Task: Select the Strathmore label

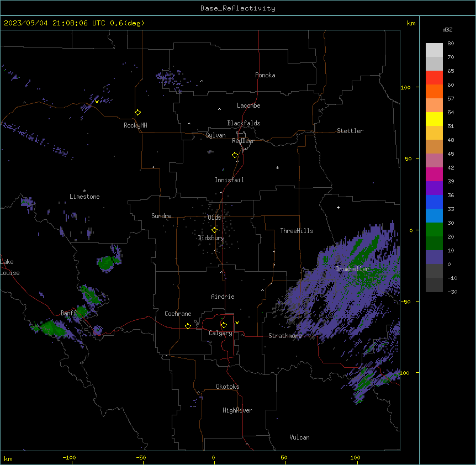Action: 285,336
